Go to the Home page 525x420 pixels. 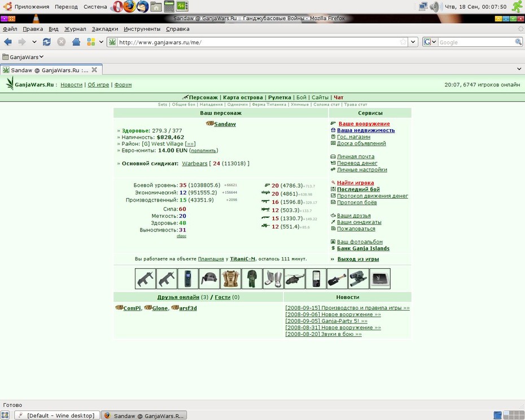pyautogui.click(x=76, y=42)
